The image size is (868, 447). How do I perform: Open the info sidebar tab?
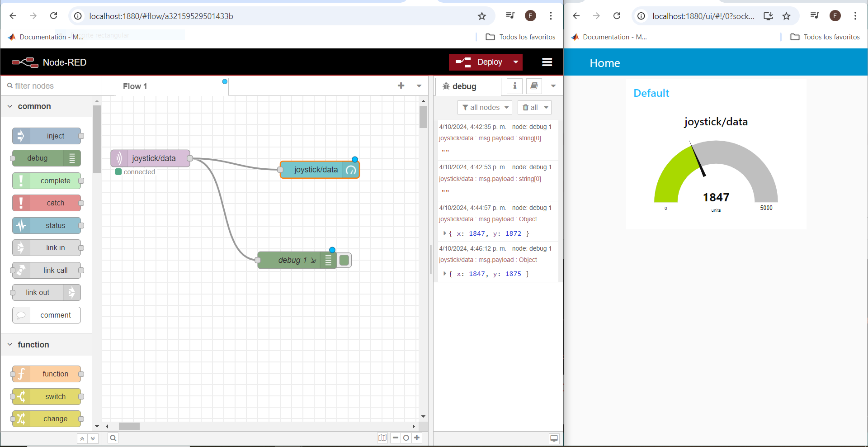pyautogui.click(x=514, y=86)
